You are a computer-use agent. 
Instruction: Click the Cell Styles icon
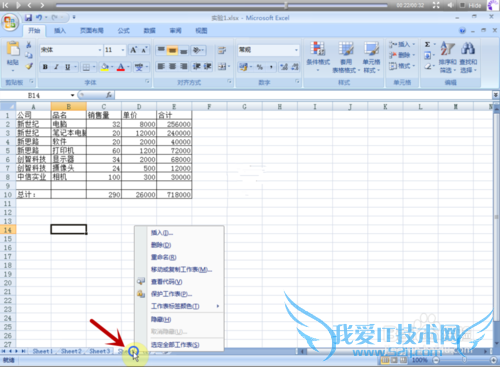pyautogui.click(x=371, y=49)
